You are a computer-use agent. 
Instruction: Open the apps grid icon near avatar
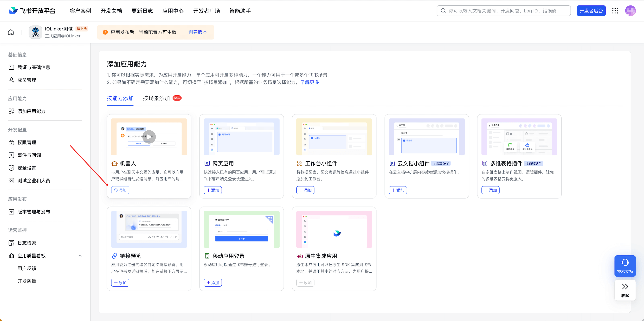tap(615, 11)
